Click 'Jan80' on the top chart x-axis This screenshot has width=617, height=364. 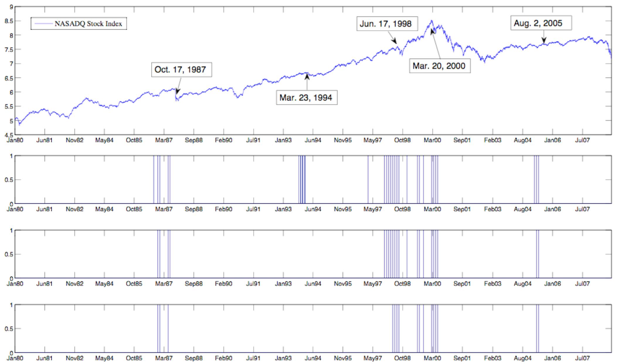[x=15, y=140]
